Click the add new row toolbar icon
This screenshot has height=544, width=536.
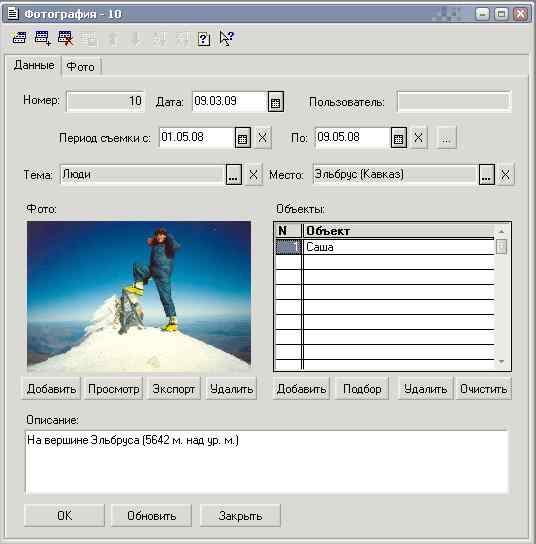pos(42,38)
